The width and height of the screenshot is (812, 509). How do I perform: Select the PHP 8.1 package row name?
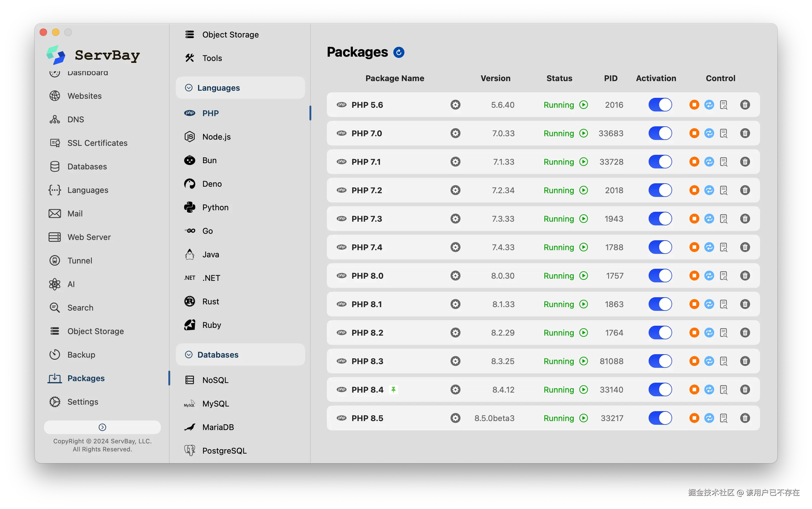point(367,304)
